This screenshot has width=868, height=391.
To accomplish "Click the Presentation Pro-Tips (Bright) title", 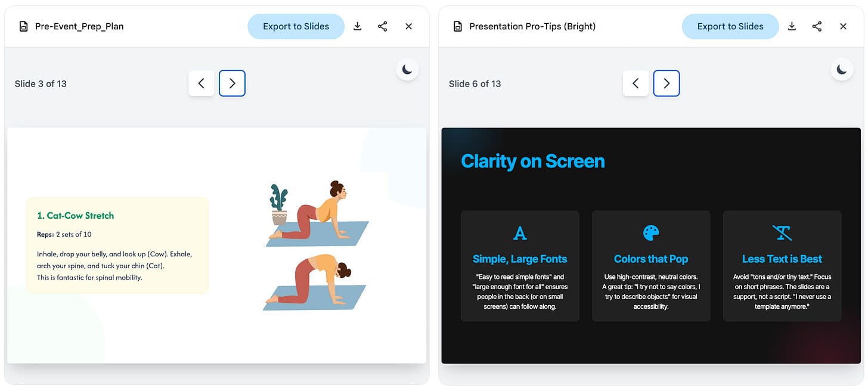I will pyautogui.click(x=532, y=26).
